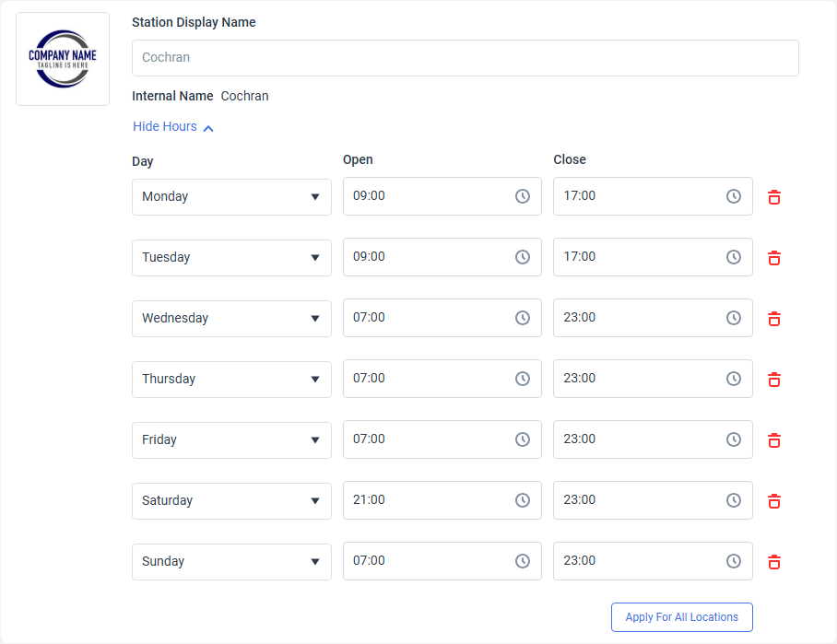Viewport: 837px width, 644px height.
Task: Click the company logo thumbnail
Action: point(63,59)
